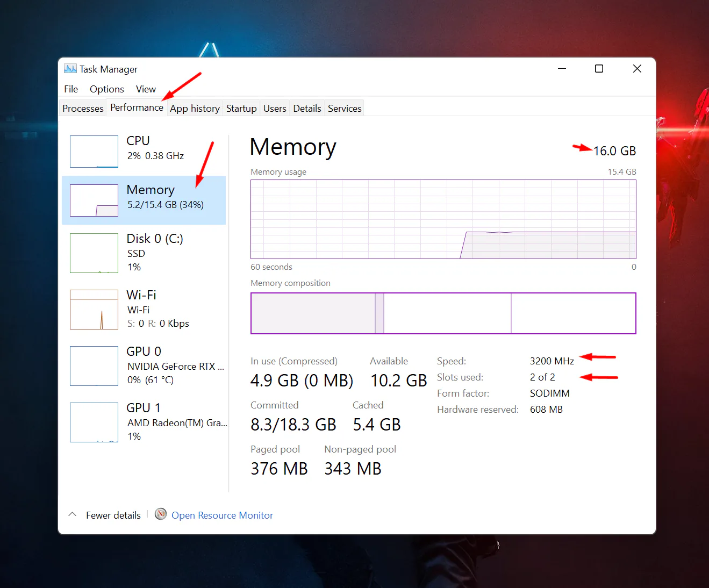The image size is (709, 588).
Task: Switch to the Services tab
Action: point(345,108)
